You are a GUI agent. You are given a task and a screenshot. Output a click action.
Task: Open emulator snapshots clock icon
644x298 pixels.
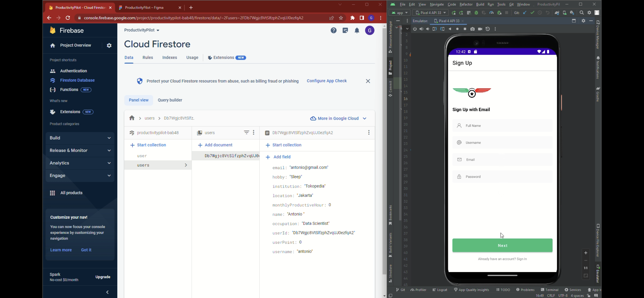pos(488,29)
